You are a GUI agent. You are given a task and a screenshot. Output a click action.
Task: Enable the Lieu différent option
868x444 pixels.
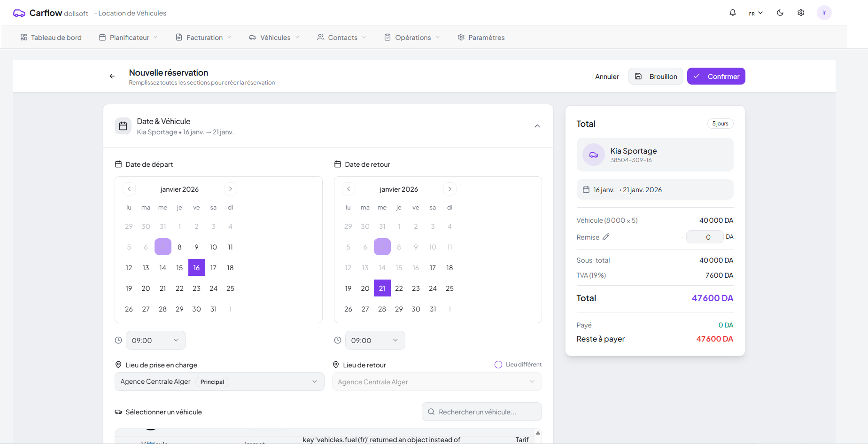click(x=498, y=365)
